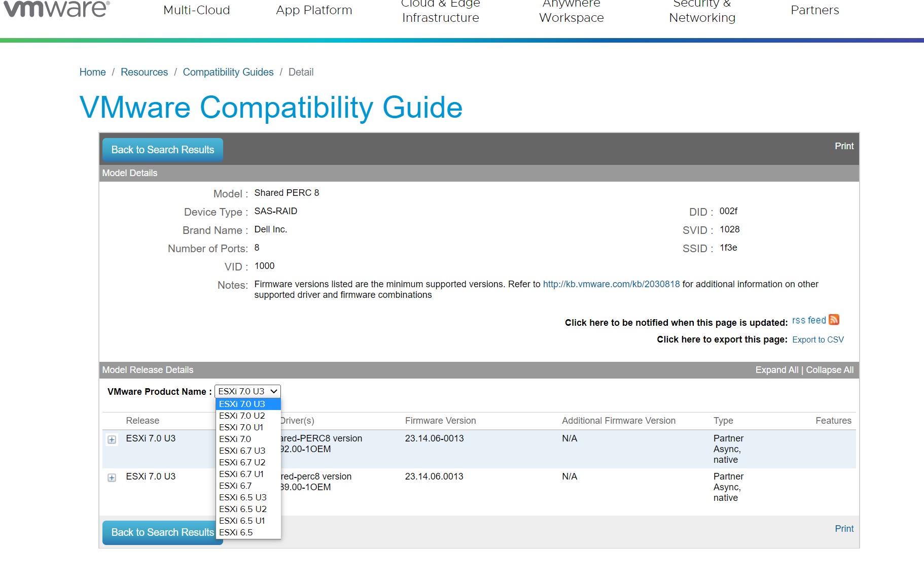The width and height of the screenshot is (924, 580).
Task: Click the Home breadcrumb link
Action: 92,72
